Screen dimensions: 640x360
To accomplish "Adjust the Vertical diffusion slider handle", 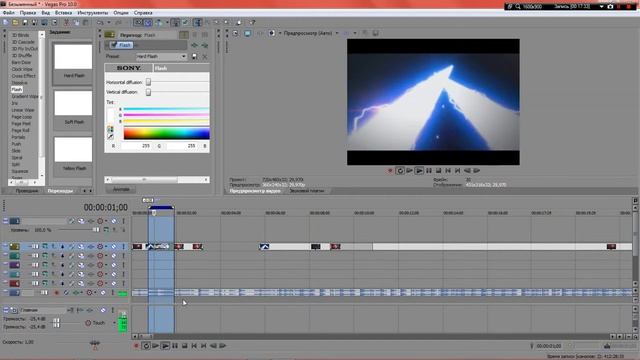I will click(149, 92).
